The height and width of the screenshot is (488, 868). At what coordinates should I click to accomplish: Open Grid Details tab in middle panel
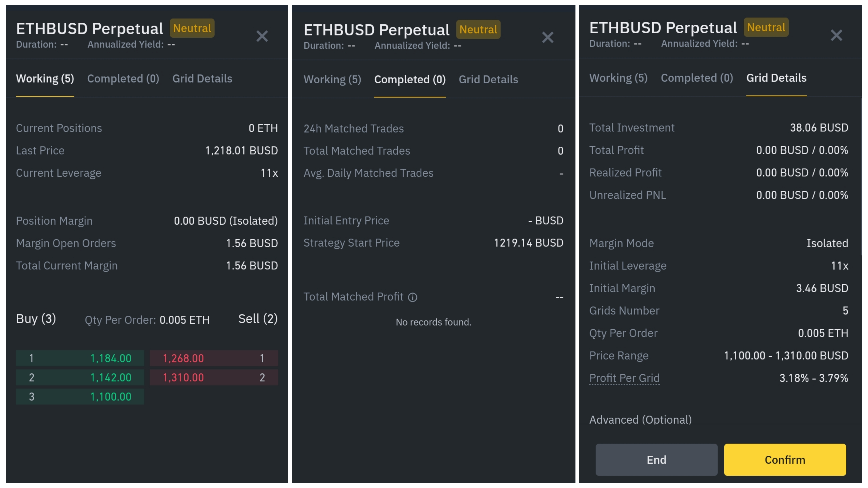(x=488, y=80)
